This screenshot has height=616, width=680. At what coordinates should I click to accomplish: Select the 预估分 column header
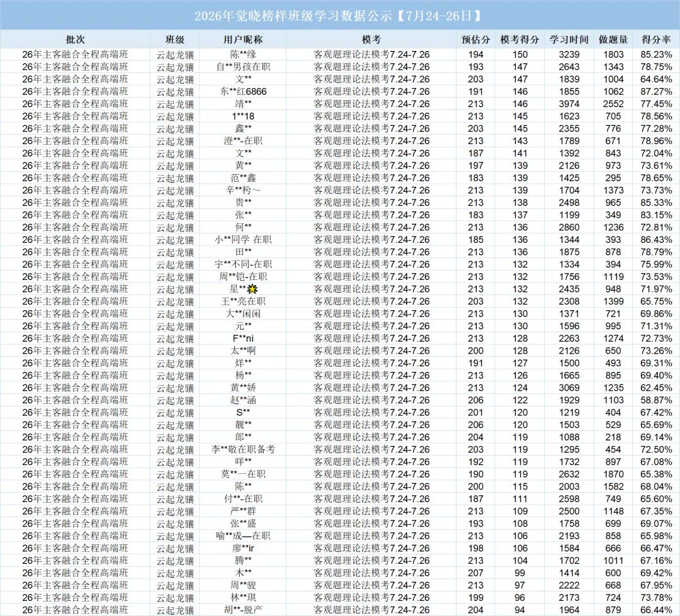coord(476,40)
